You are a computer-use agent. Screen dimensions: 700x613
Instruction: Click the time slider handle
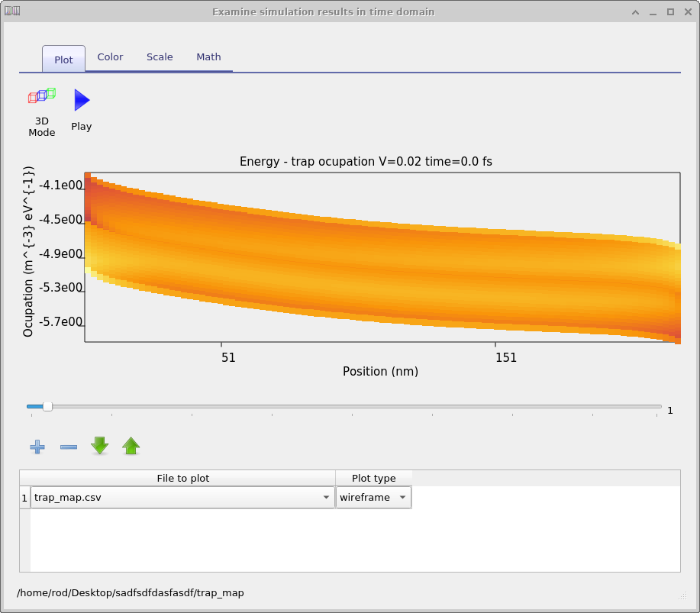pos(47,407)
